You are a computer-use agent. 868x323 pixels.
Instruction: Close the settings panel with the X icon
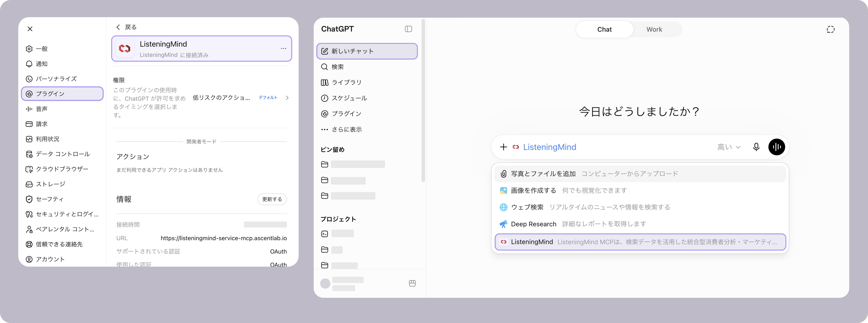coord(30,29)
